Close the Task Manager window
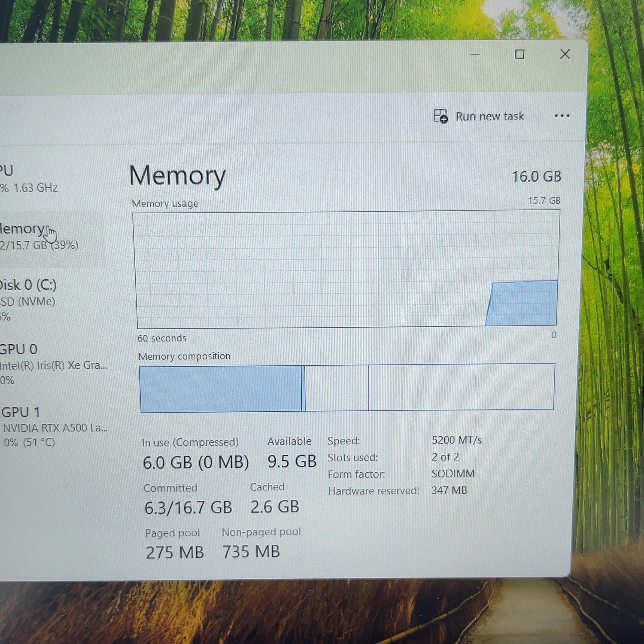The image size is (644, 644). click(565, 54)
